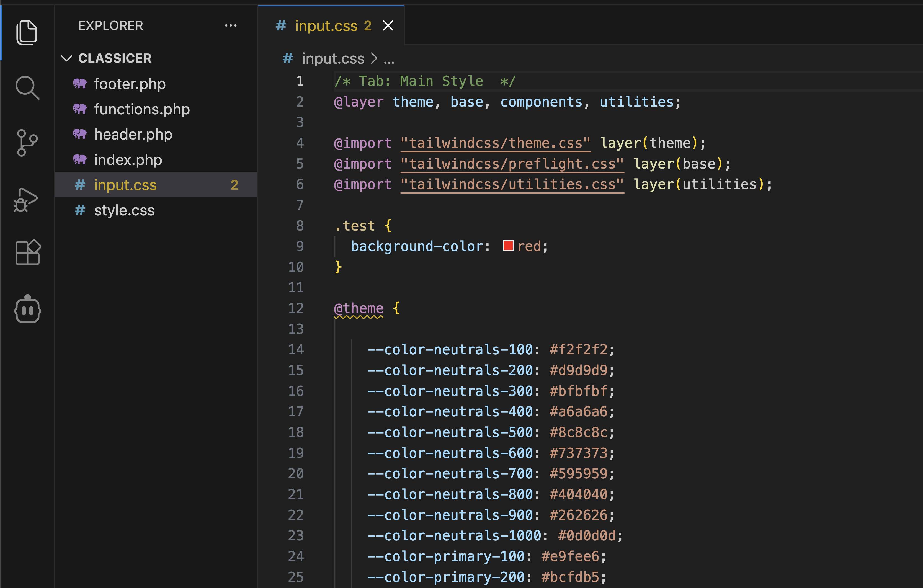
Task: Open the robot-face AI assistant icon
Action: [x=28, y=309]
